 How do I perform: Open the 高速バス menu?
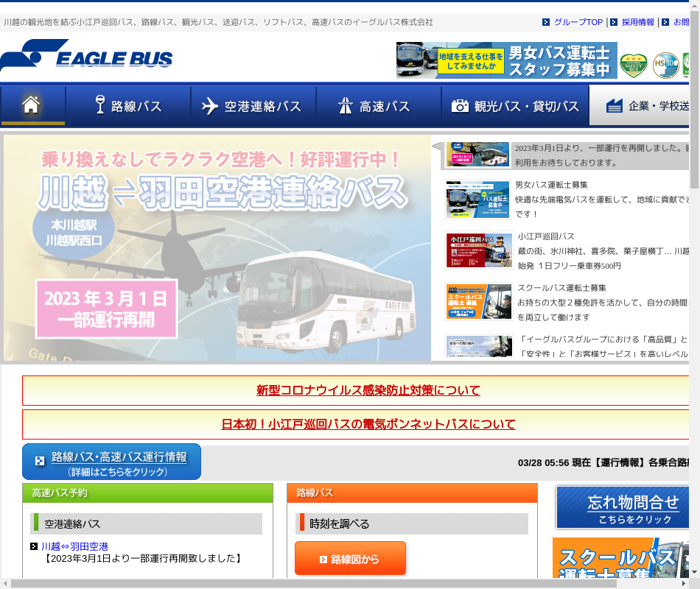pos(379,106)
